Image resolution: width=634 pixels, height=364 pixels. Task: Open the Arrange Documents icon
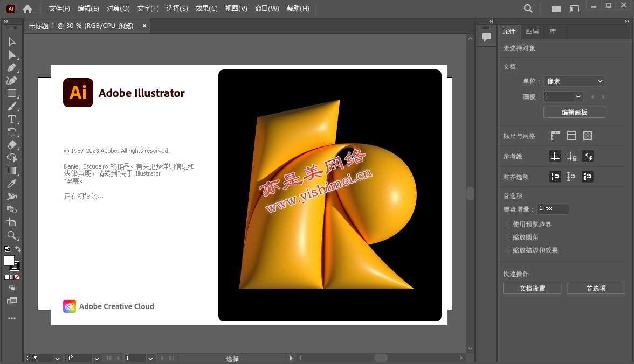point(556,9)
